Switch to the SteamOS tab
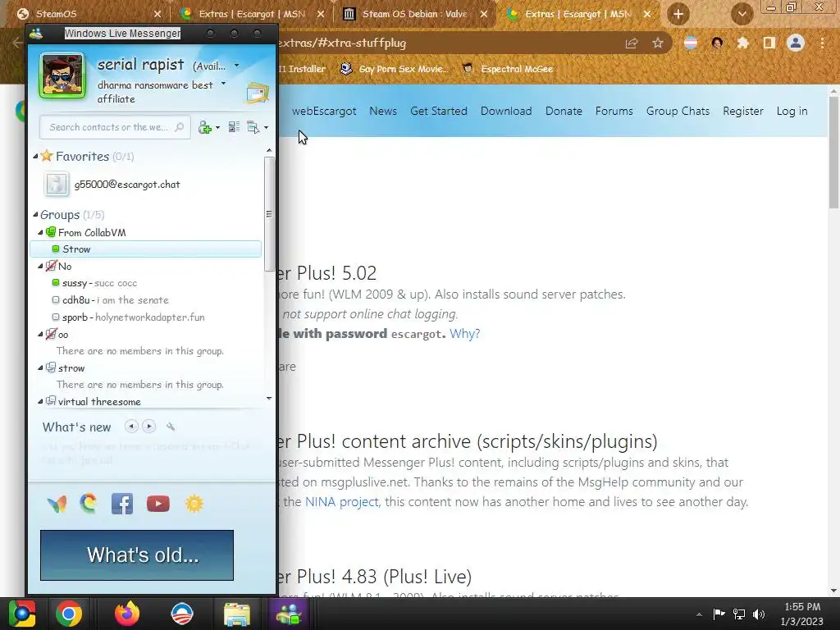This screenshot has width=840, height=630. point(89,14)
